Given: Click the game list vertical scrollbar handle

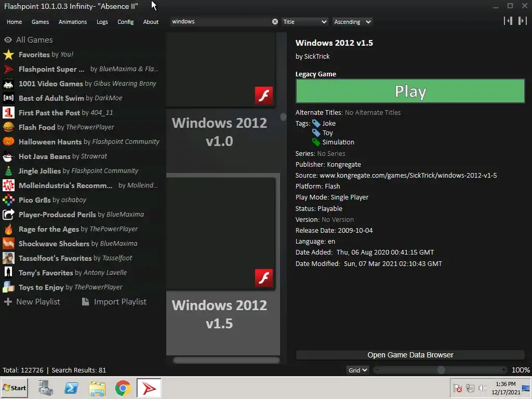Looking at the screenshot, I should click(283, 117).
